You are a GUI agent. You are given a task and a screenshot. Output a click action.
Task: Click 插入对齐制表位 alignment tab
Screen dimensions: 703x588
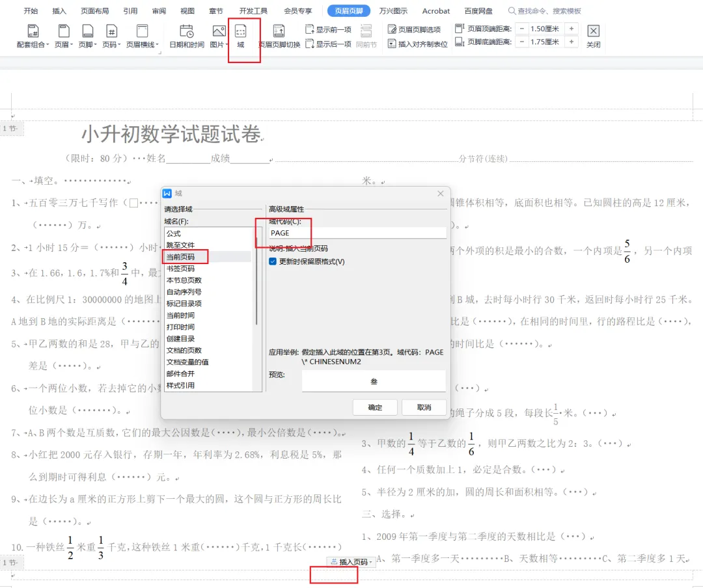click(x=418, y=44)
